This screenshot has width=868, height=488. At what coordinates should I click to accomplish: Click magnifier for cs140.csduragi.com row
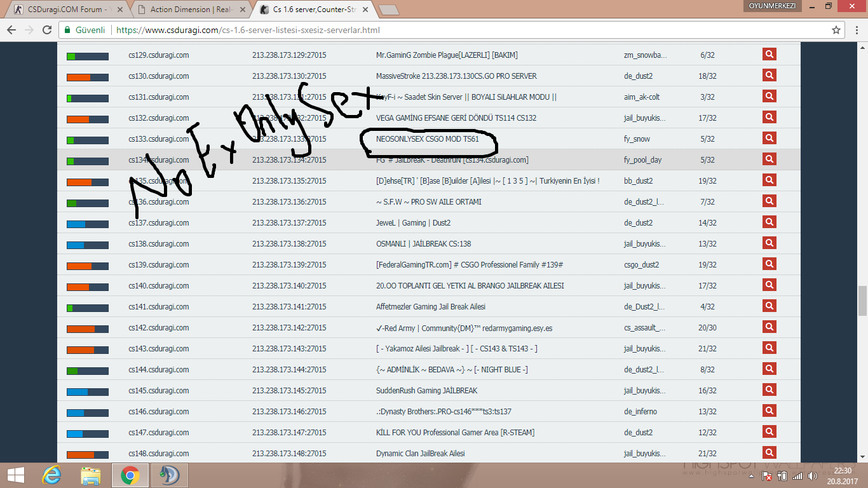770,285
